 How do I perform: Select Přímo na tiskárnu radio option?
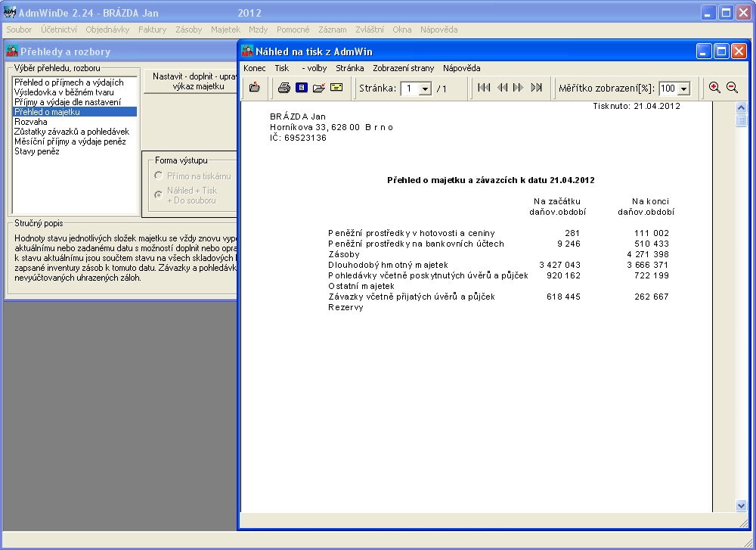[x=158, y=176]
